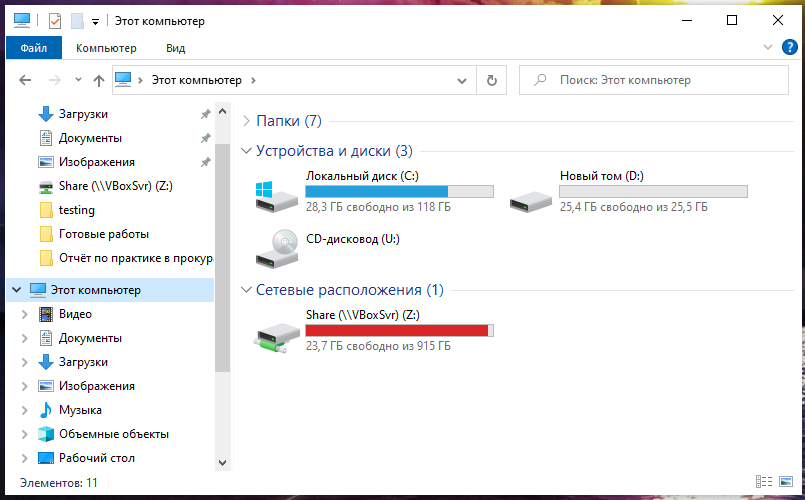Image resolution: width=805 pixels, height=500 pixels.
Task: Click the Up one level arrow
Action: pos(98,80)
